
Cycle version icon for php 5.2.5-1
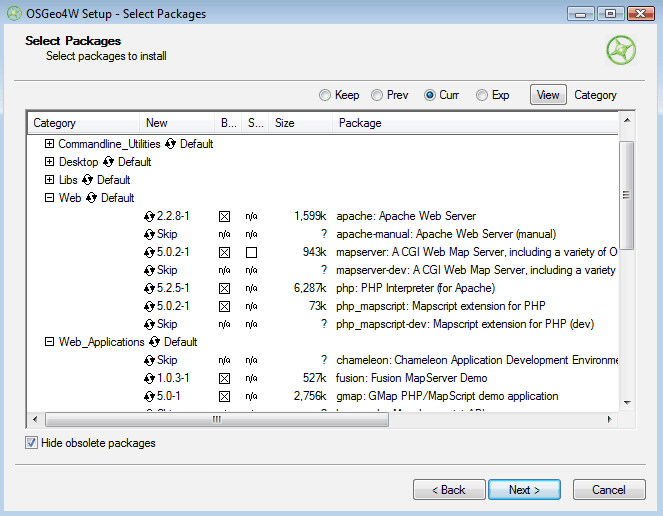tap(149, 288)
